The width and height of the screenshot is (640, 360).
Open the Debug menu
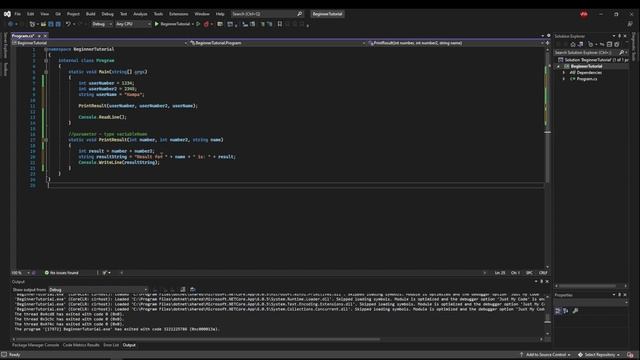pos(108,14)
